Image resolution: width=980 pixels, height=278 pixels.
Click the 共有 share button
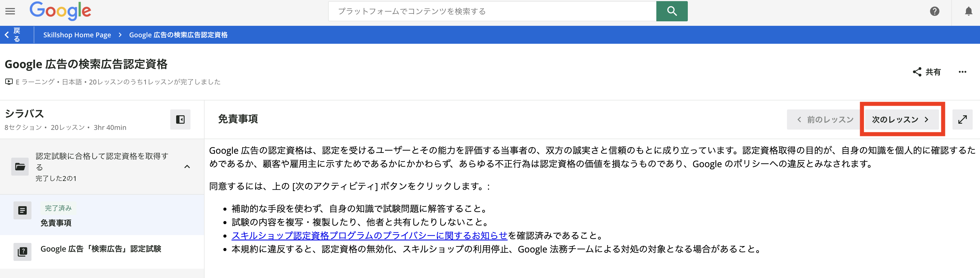pos(927,72)
